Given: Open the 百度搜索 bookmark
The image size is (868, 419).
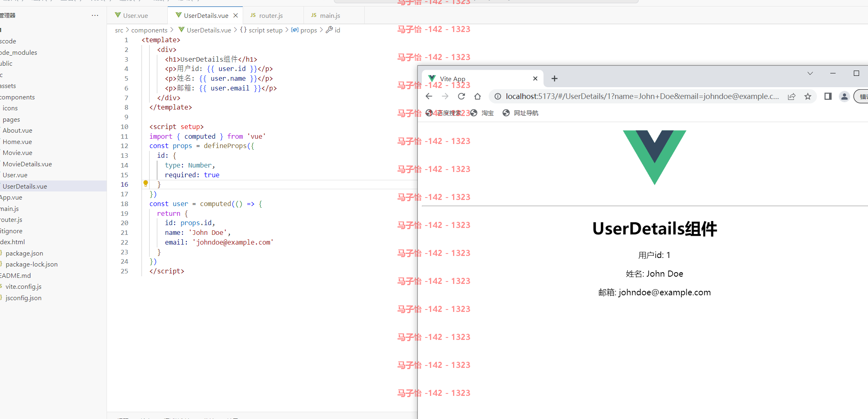Looking at the screenshot, I should point(444,113).
